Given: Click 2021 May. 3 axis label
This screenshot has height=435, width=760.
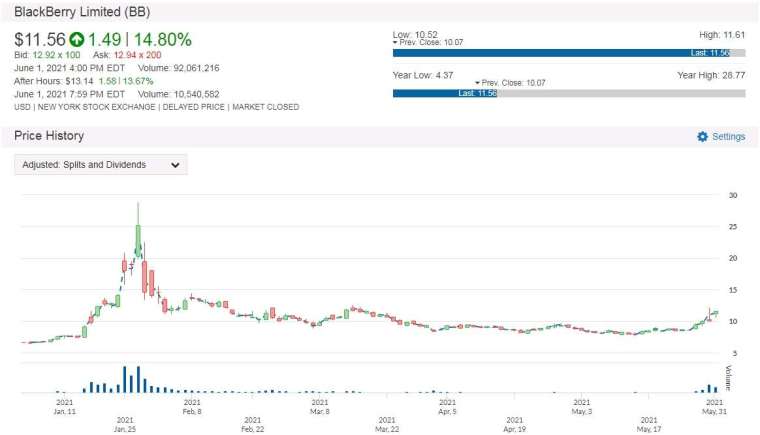Looking at the screenshot, I should [x=582, y=407].
